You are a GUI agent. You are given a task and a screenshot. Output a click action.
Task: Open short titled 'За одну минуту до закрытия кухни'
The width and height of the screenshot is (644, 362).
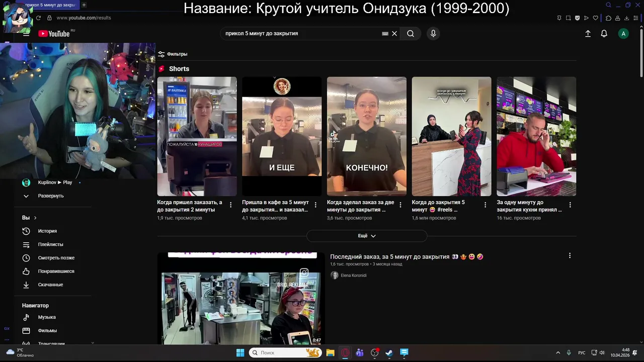529,206
